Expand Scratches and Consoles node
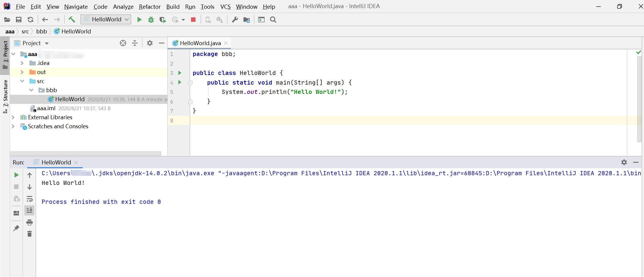 pos(13,126)
